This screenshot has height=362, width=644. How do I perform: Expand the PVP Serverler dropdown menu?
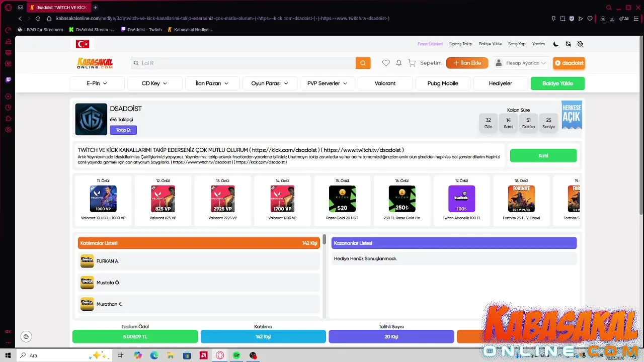pos(328,83)
